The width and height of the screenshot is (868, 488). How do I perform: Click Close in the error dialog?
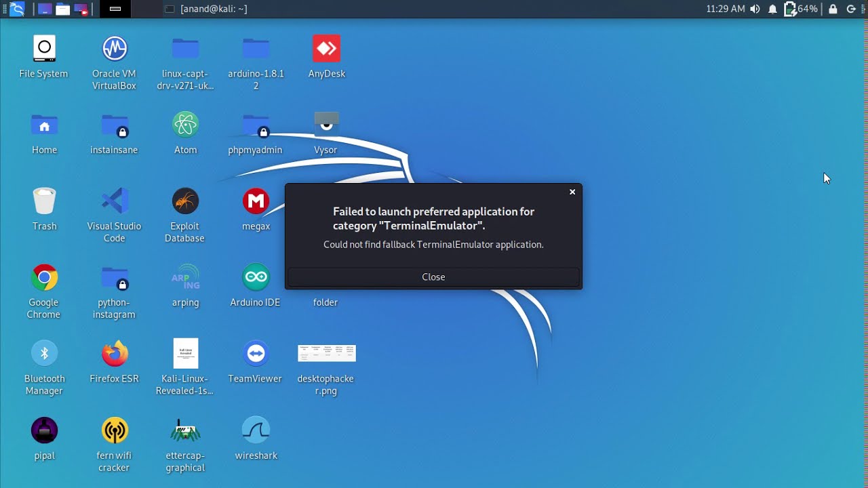coord(434,277)
